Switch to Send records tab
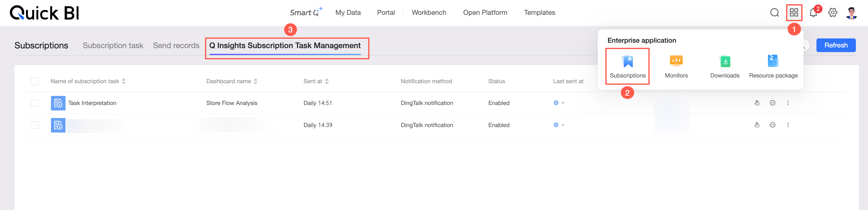Image resolution: width=868 pixels, height=210 pixels. [x=176, y=45]
